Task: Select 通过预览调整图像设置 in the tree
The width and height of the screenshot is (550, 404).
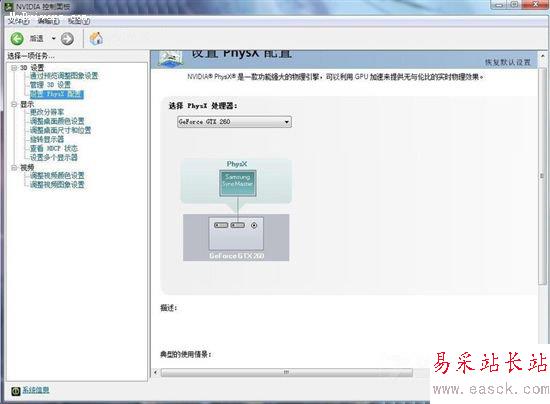Action: point(64,76)
